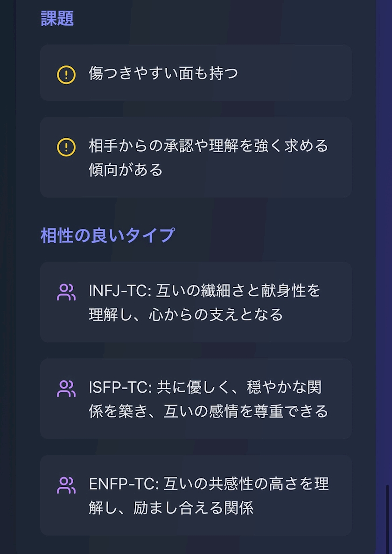Open the ENFP-TC compatibility card

[196, 495]
